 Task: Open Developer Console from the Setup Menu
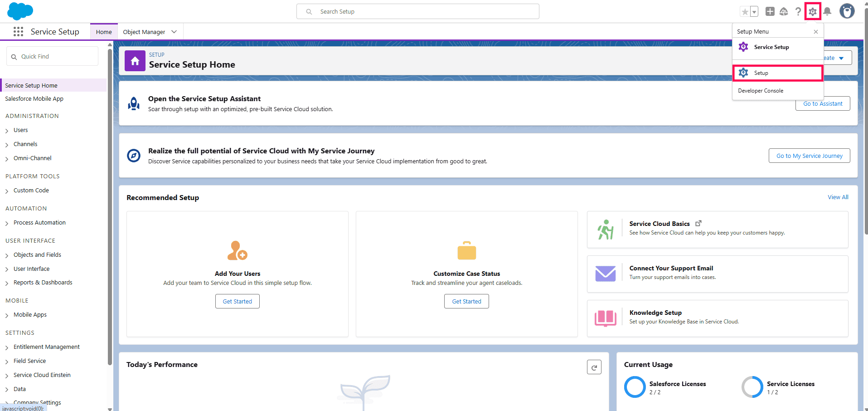click(761, 90)
